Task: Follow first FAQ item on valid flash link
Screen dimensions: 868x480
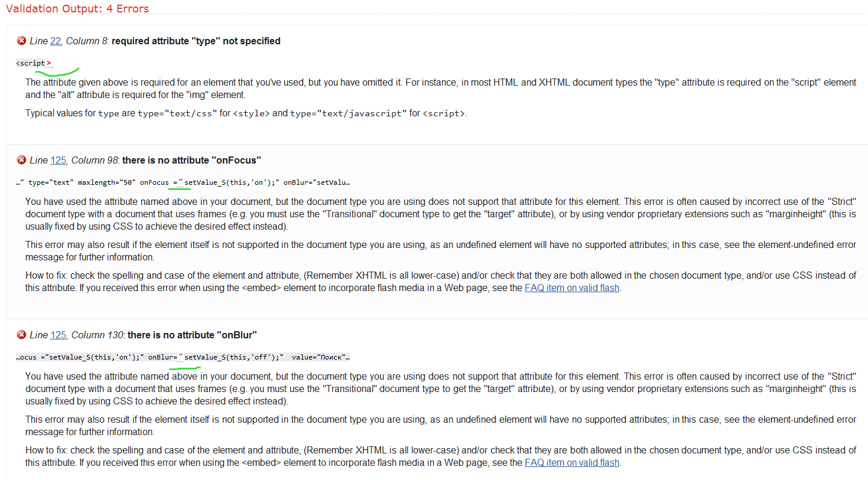Action: [x=572, y=288]
